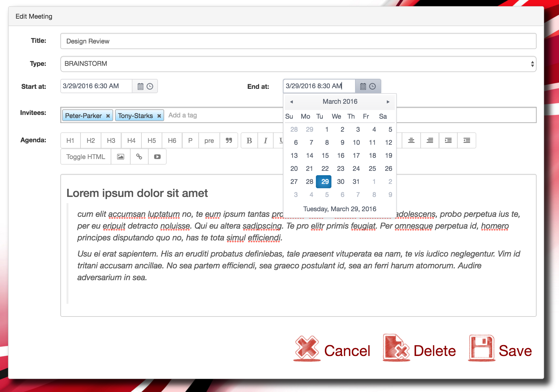This screenshot has width=559, height=392.
Task: Toggle bold formatting in the agenda editor
Action: [249, 140]
